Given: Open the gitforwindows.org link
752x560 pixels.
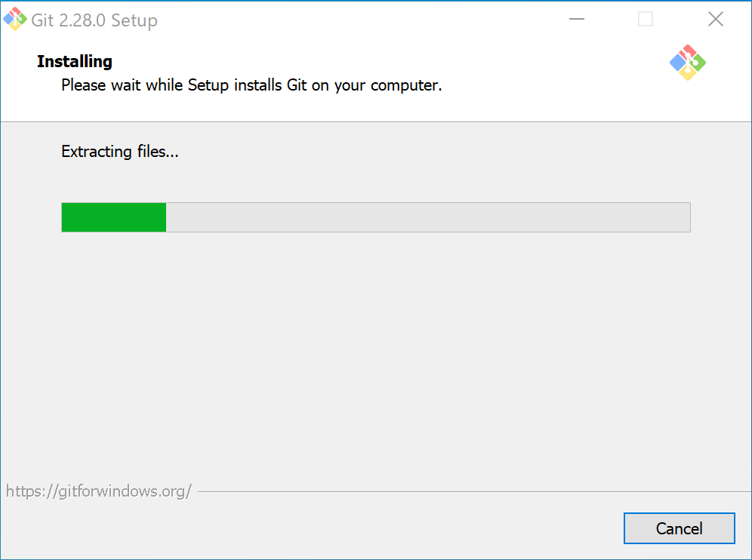Looking at the screenshot, I should pos(98,491).
